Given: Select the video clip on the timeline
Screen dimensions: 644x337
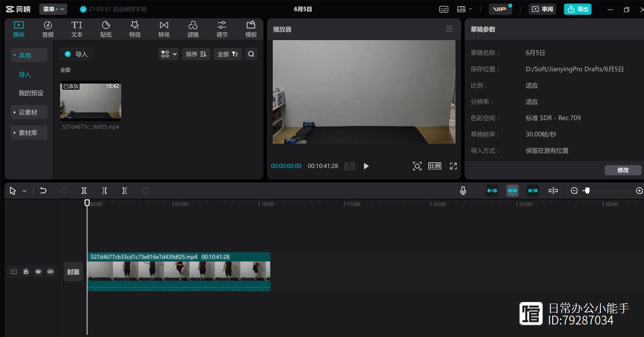Looking at the screenshot, I should pyautogui.click(x=179, y=271).
